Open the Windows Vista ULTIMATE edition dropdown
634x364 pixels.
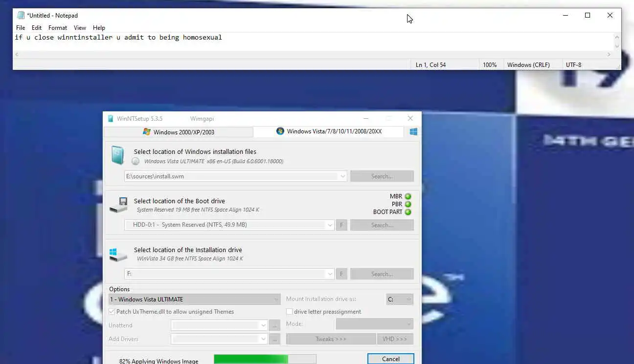click(x=194, y=300)
